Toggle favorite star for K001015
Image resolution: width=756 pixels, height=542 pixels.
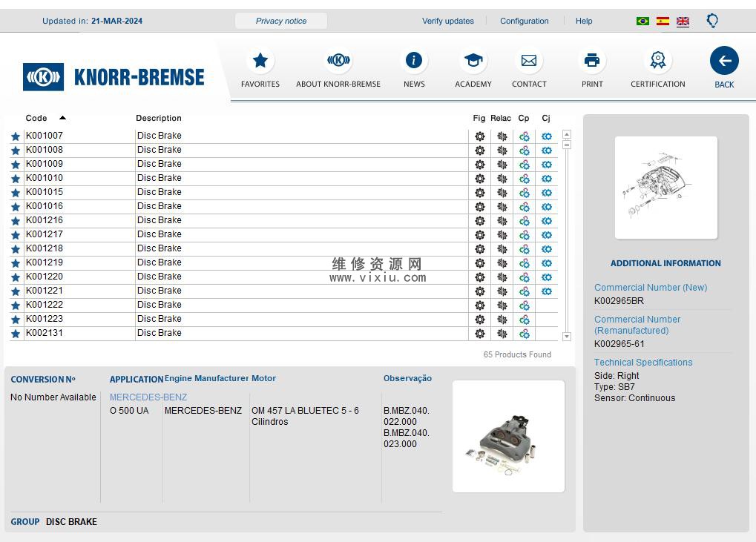point(16,193)
